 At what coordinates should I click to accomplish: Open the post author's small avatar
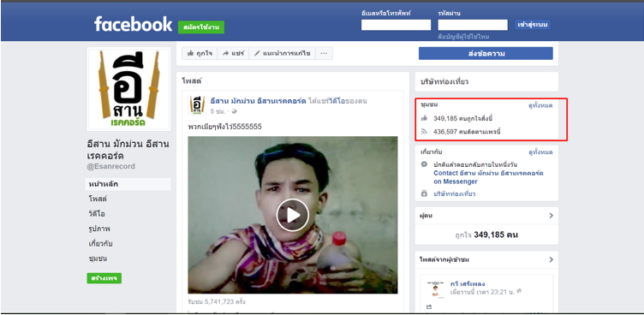197,105
